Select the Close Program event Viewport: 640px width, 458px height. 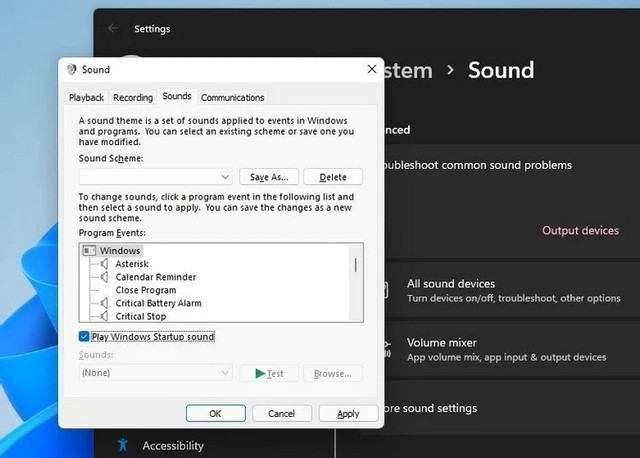click(146, 290)
